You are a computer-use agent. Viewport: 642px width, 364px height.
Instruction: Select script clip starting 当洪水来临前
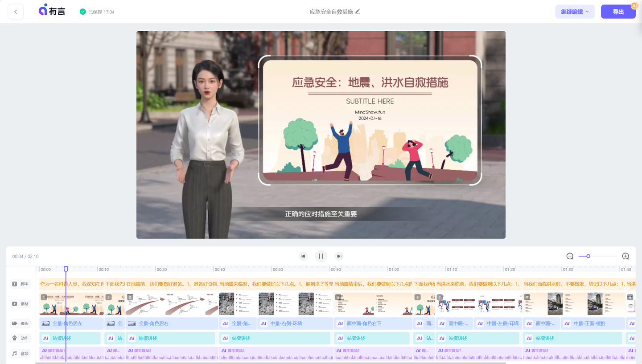[x=478, y=284]
